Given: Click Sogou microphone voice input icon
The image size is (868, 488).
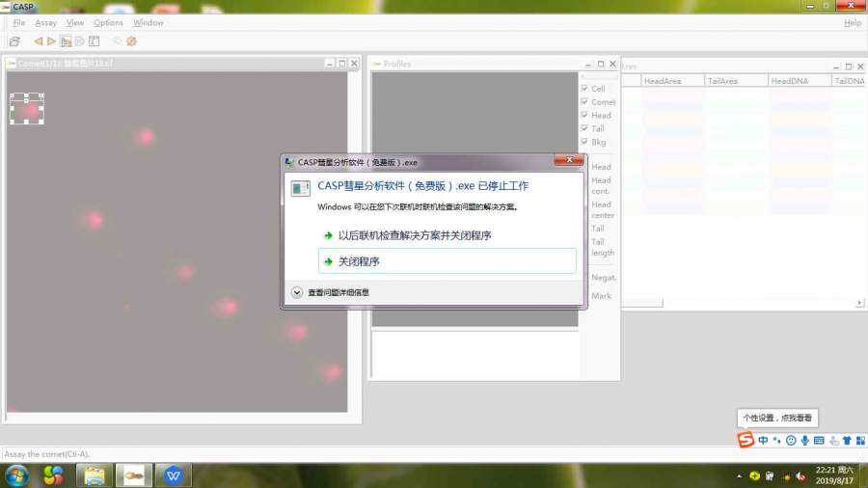Looking at the screenshot, I should 805,441.
